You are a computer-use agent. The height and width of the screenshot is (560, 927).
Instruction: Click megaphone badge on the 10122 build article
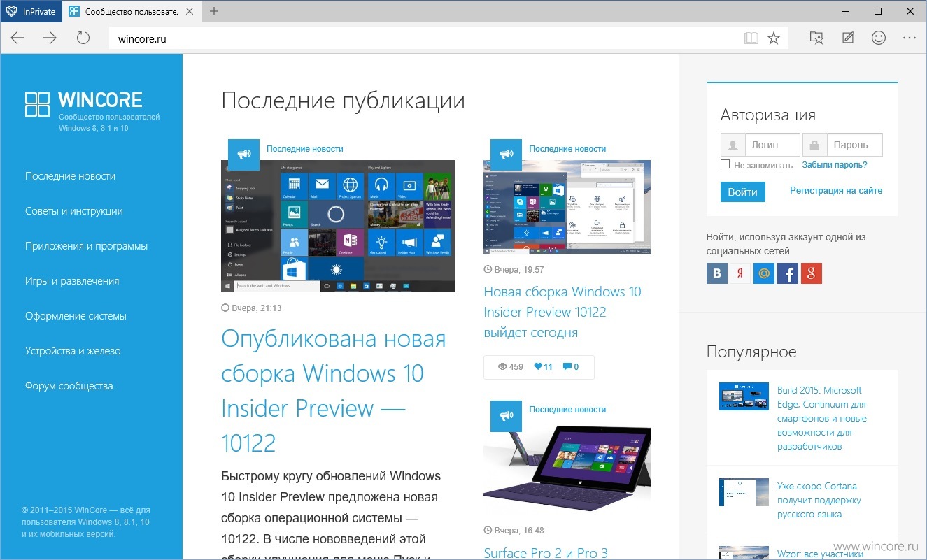click(243, 155)
